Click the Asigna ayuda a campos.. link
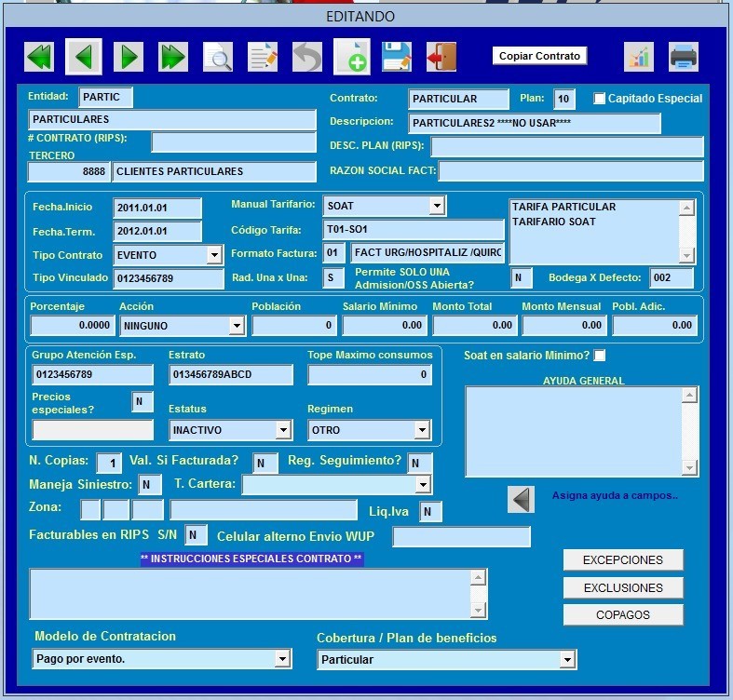The width and height of the screenshot is (733, 700). tap(616, 495)
